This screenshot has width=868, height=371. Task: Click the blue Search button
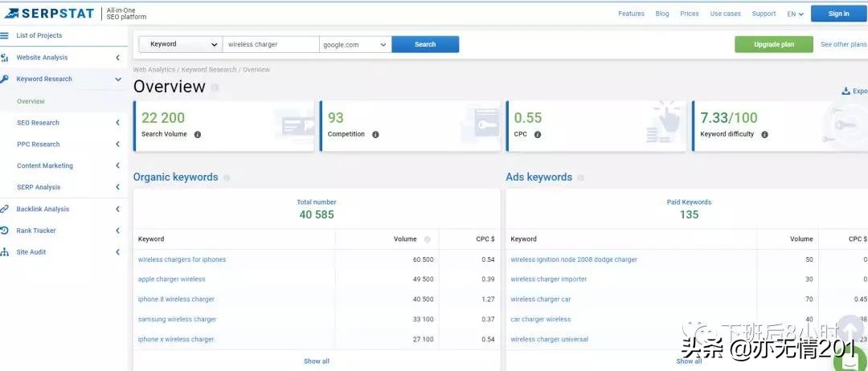coord(425,44)
